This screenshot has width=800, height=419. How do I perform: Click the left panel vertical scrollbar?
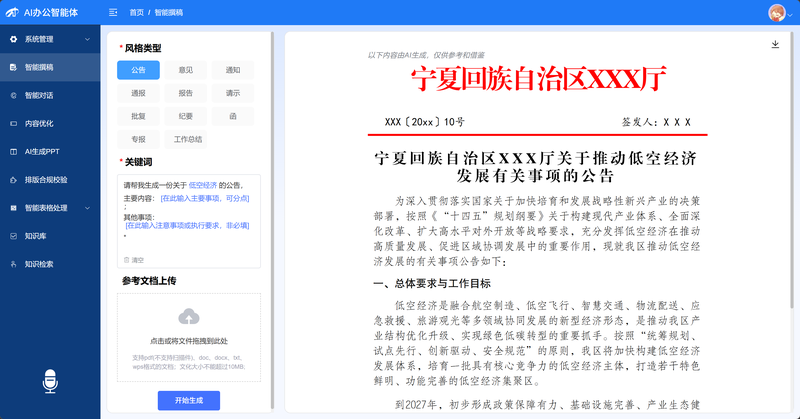[272, 221]
